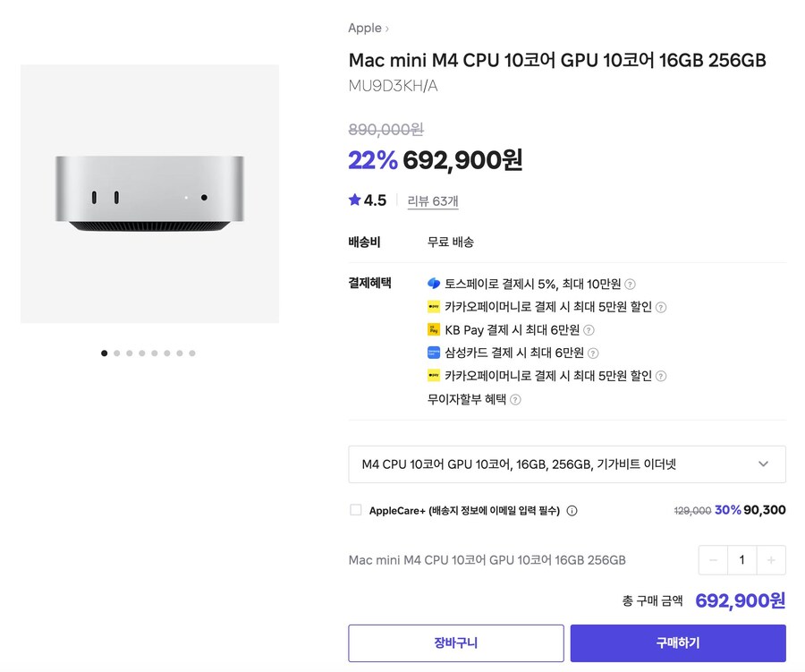
Task: Expand the Apple breadcrumb chevron
Action: point(388,28)
